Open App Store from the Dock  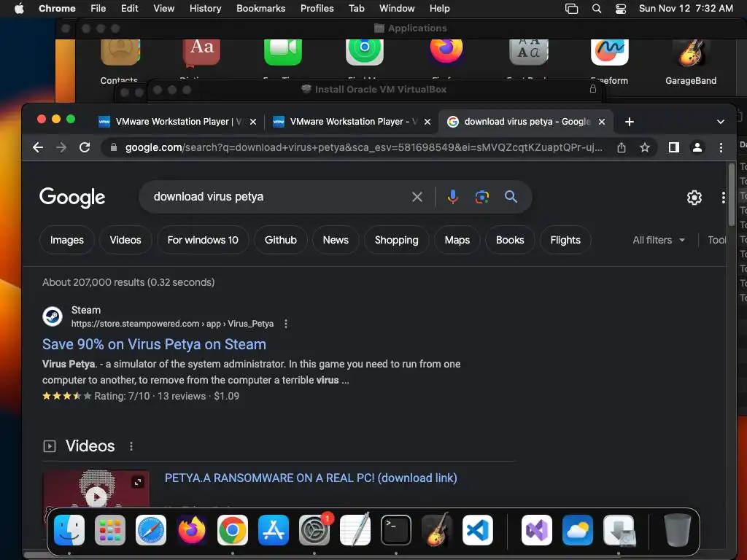pos(274,530)
